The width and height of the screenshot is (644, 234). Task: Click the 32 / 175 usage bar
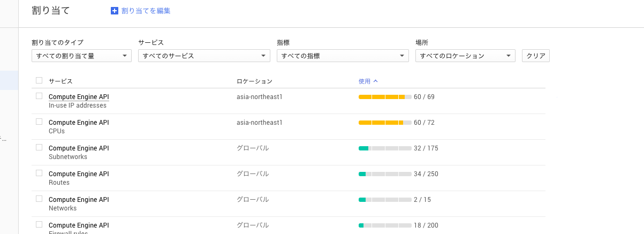(x=385, y=148)
